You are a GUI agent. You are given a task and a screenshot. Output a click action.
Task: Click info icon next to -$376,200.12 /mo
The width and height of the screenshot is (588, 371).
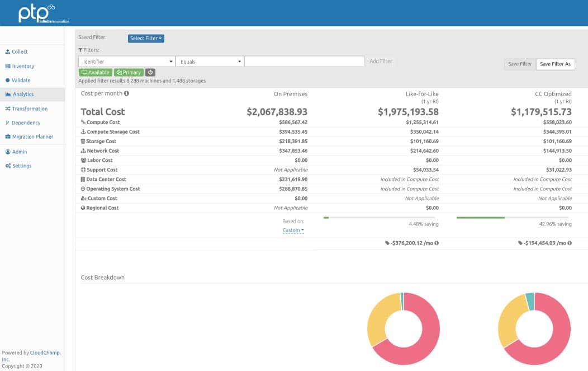tap(437, 243)
